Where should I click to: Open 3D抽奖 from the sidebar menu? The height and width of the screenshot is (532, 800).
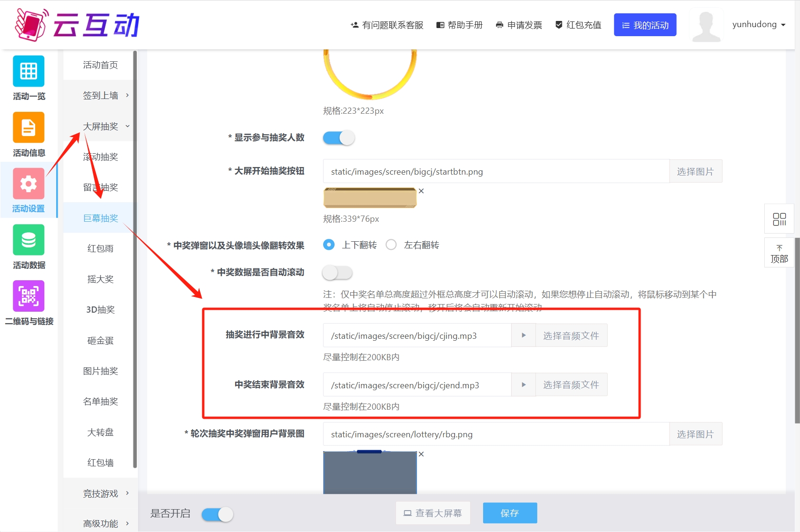[100, 310]
